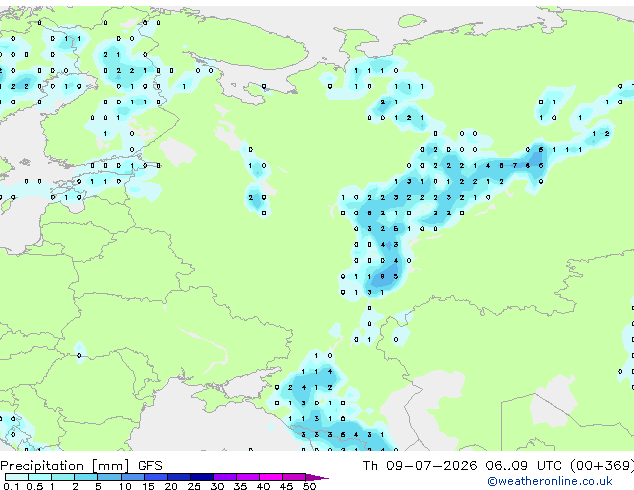Click the '0.1' legend label
634x490 pixels.
point(11,486)
